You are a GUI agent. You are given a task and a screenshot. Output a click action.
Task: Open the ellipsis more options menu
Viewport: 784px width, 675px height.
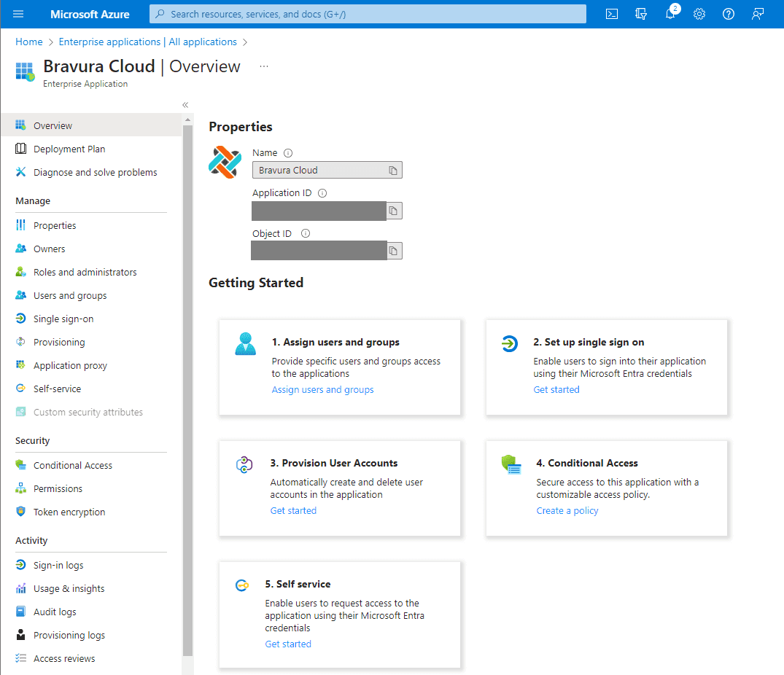pos(264,66)
